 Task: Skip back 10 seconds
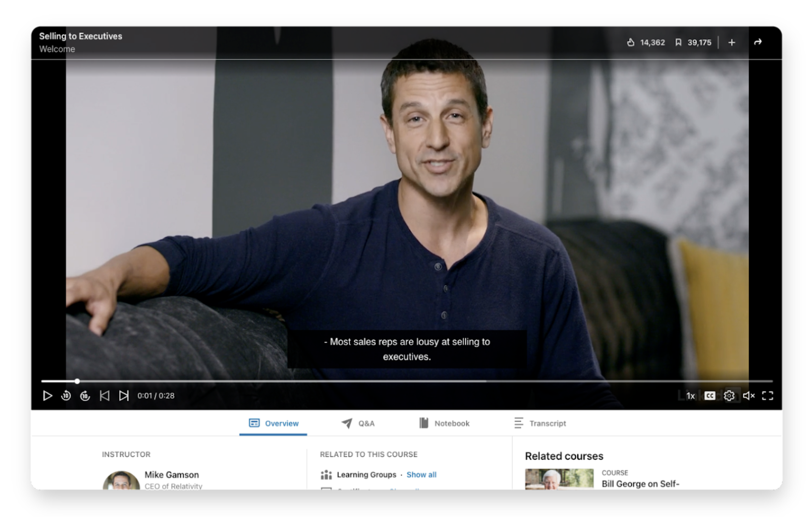coord(66,395)
